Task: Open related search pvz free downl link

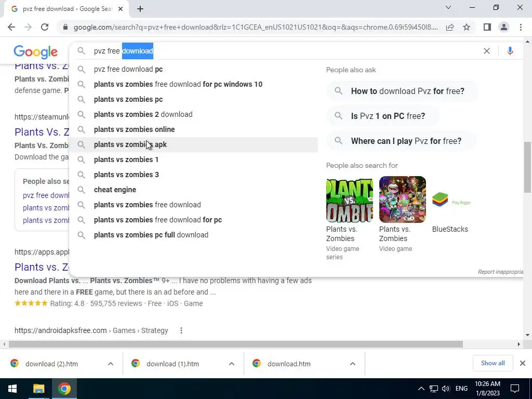Action: tap(46, 195)
